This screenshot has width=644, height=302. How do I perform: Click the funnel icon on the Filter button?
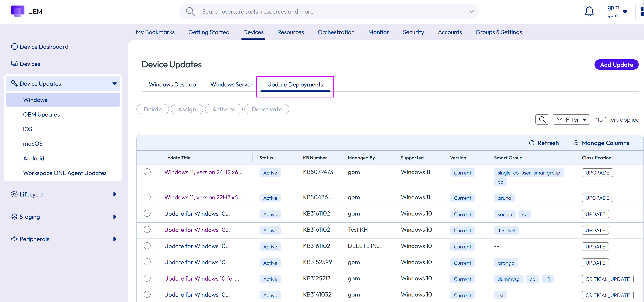point(559,120)
